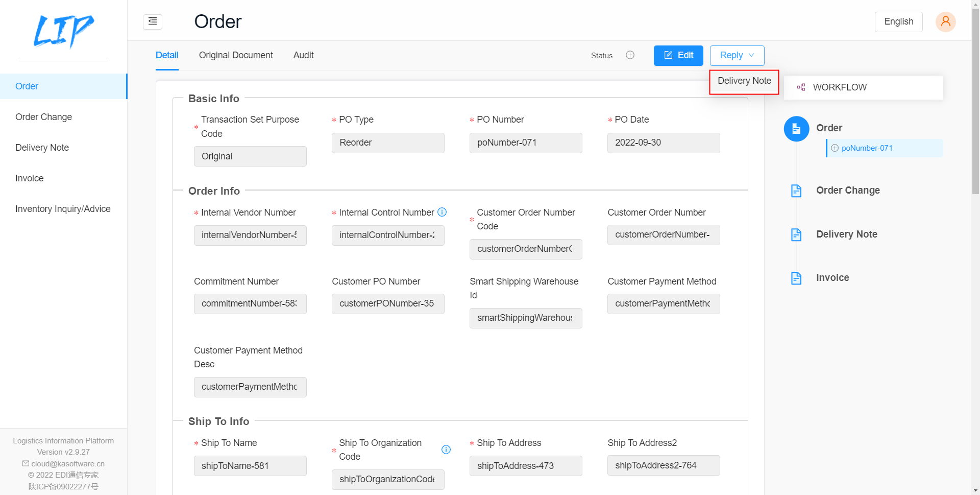
Task: Click the blue Order workflow circle icon
Action: click(796, 129)
